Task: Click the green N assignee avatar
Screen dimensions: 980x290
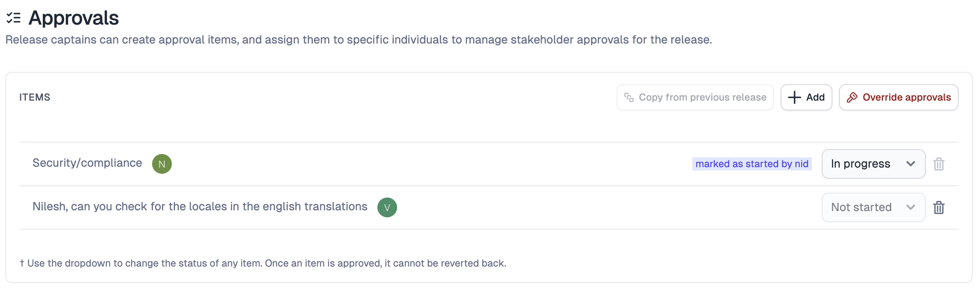Action: (x=162, y=164)
